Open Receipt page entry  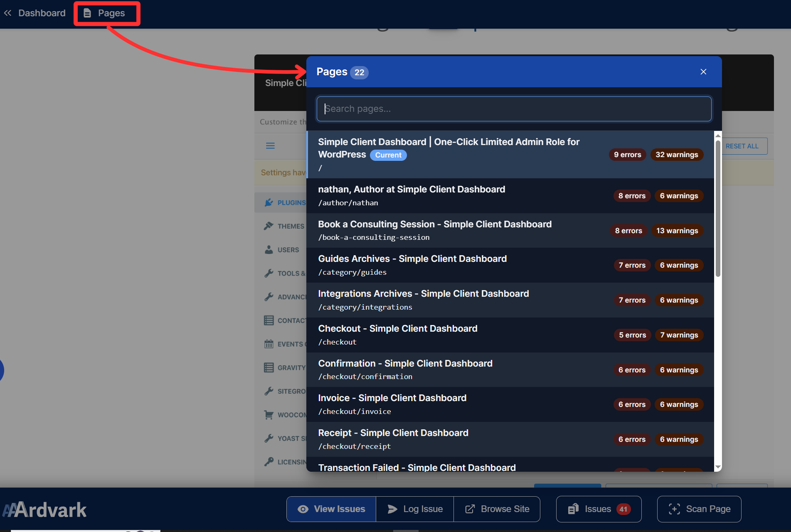click(x=510, y=439)
